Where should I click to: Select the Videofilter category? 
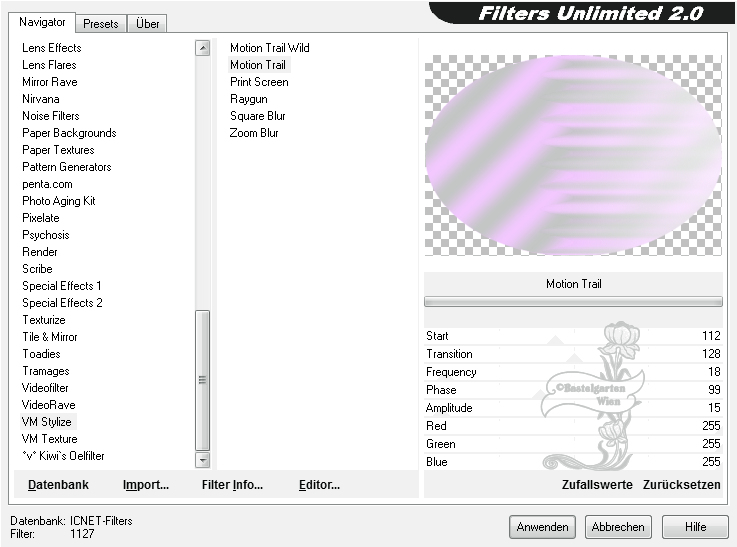(x=45, y=388)
